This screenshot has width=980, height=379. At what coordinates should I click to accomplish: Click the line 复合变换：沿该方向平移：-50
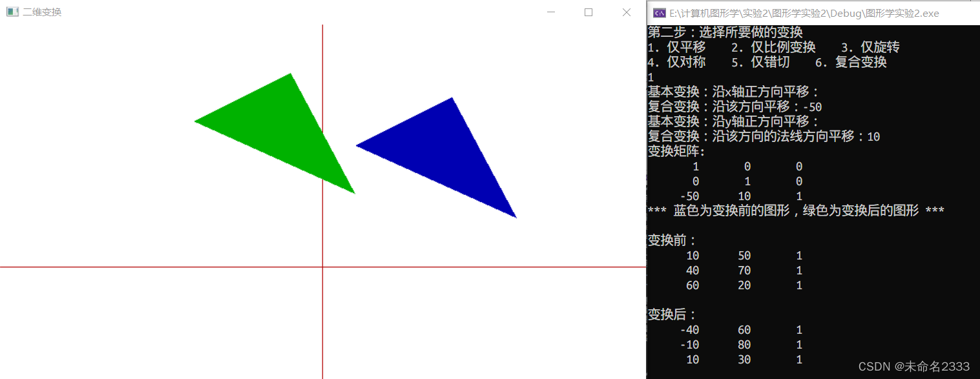[x=735, y=107]
